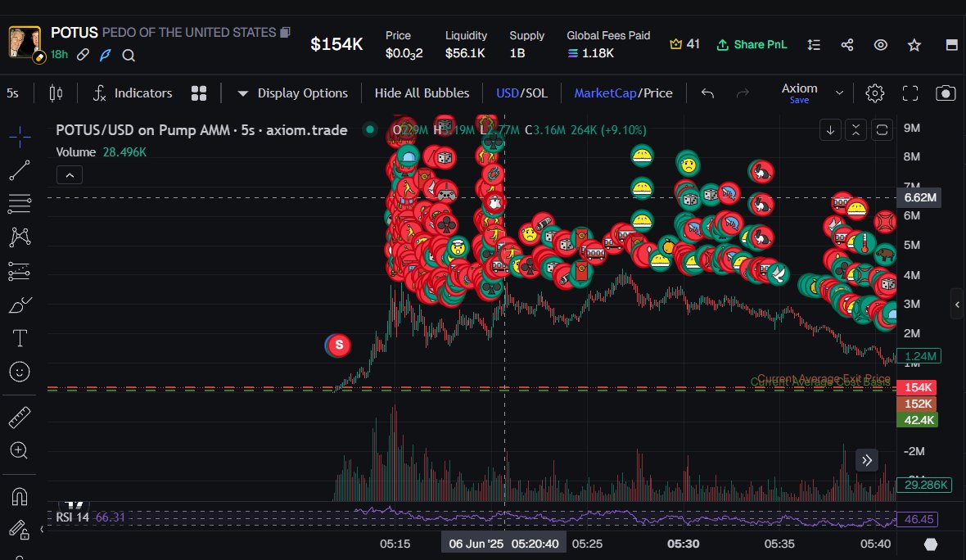966x560 pixels.
Task: Open the timezone settings at axis corner
Action: pyautogui.click(x=930, y=544)
